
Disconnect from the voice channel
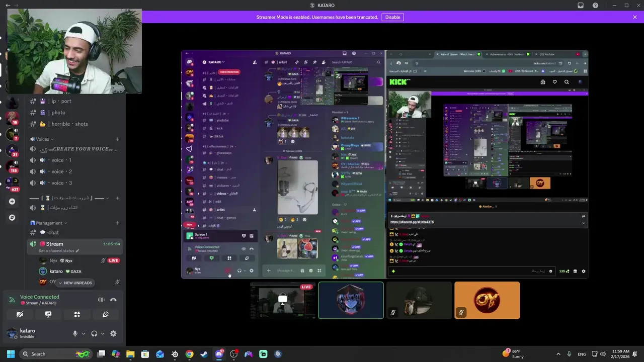pyautogui.click(x=113, y=300)
